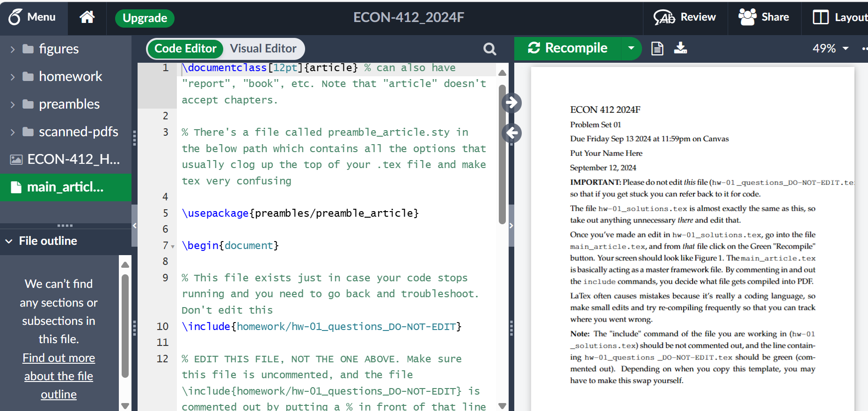The image size is (868, 411).
Task: Jump from PDF to code location arrow
Action: [512, 133]
